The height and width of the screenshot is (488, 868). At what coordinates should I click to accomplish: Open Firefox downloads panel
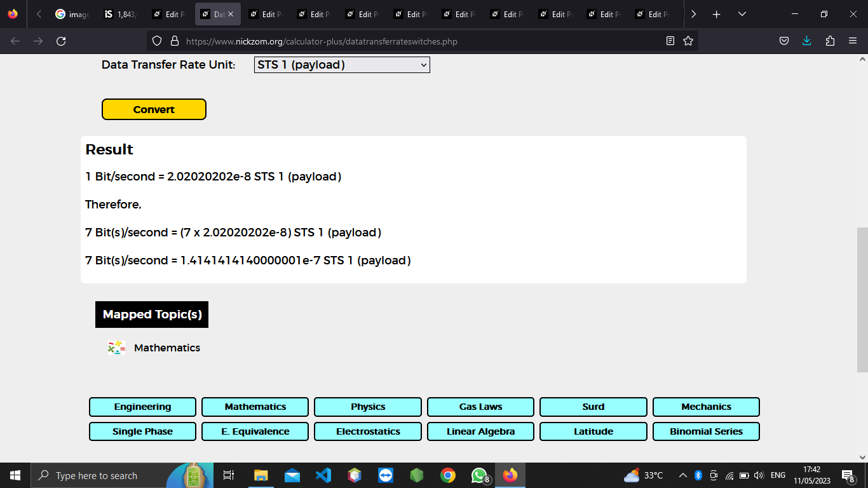[x=807, y=41]
